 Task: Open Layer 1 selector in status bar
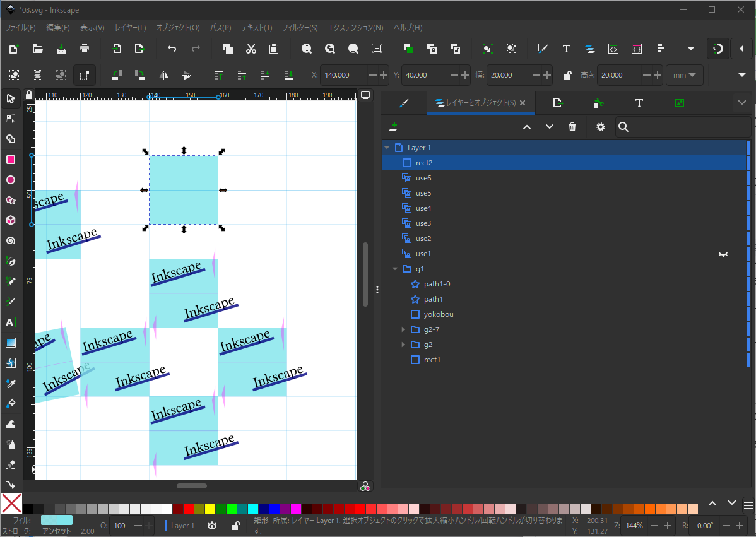click(x=182, y=526)
